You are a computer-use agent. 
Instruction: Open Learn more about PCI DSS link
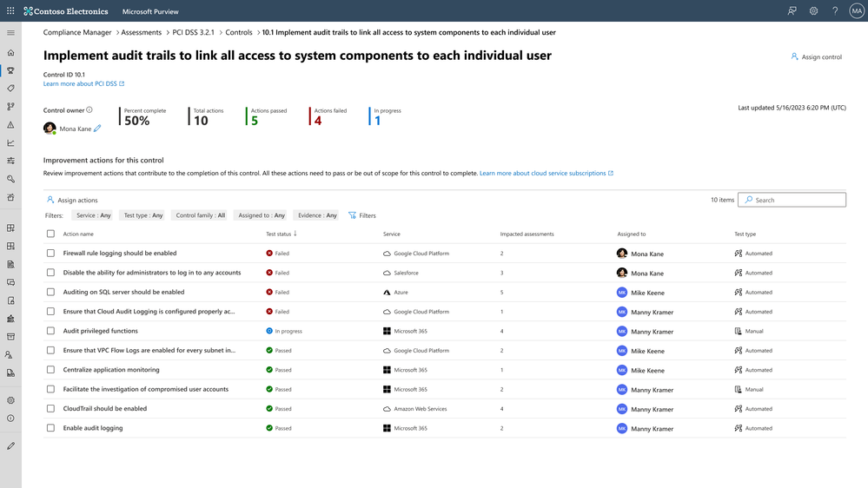(x=83, y=83)
